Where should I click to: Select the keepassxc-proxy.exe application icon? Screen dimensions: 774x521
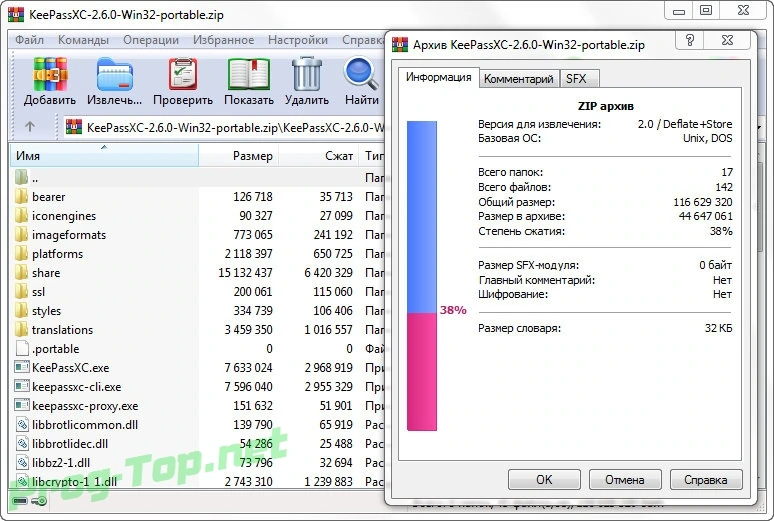click(22, 405)
